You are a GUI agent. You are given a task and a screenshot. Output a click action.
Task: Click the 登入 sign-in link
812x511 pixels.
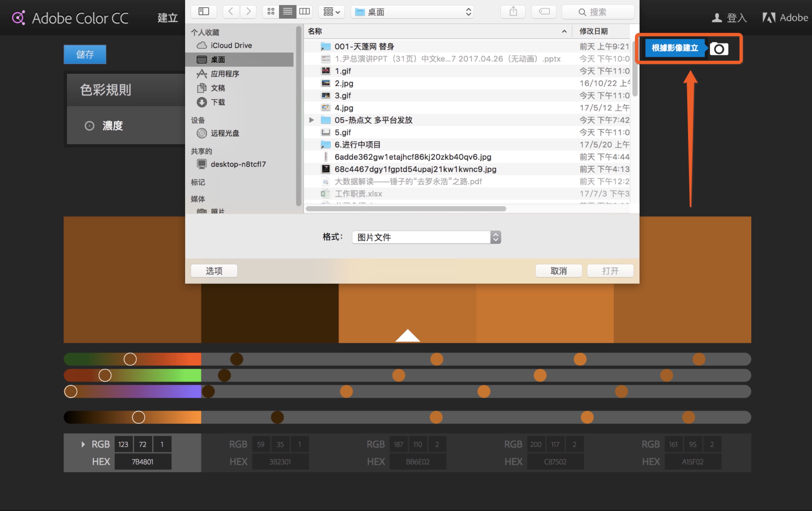click(x=737, y=17)
